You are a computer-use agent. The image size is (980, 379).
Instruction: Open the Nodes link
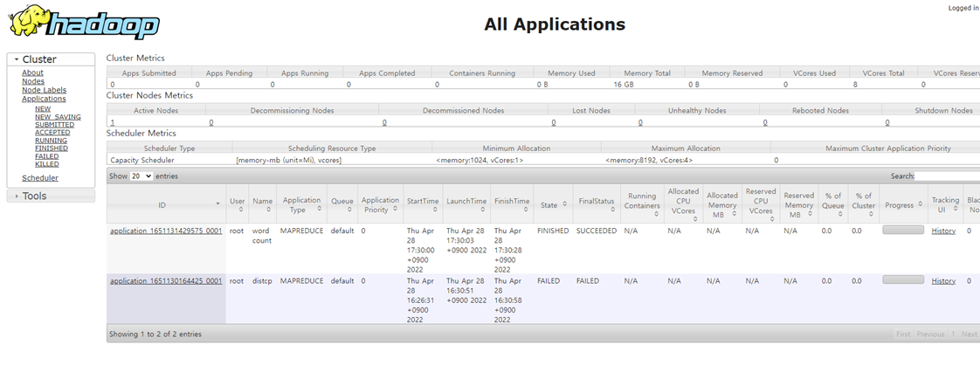33,81
